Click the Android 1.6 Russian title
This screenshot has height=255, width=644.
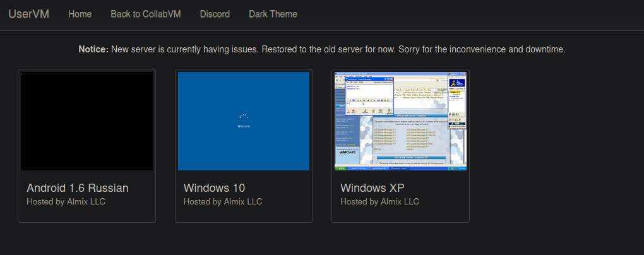pos(78,188)
